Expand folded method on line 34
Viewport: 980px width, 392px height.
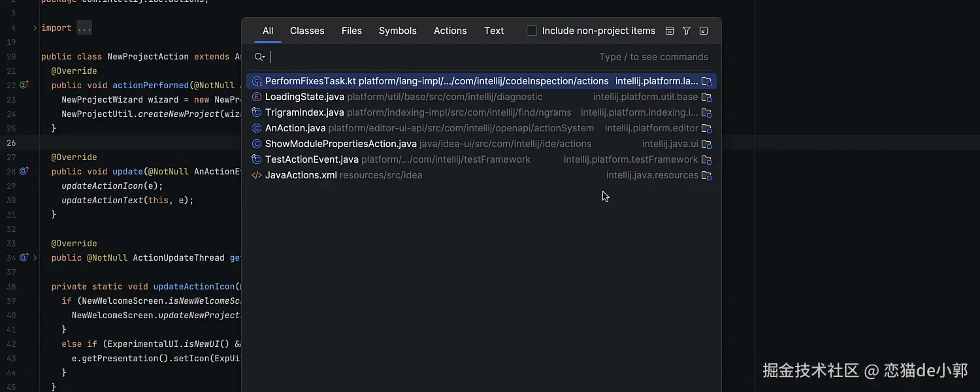click(35, 257)
